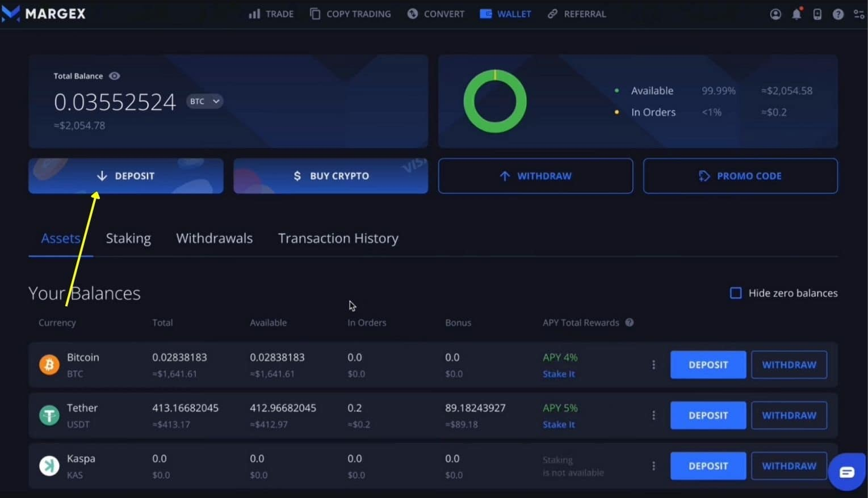
Task: Open the Transaction History tab
Action: (x=338, y=238)
